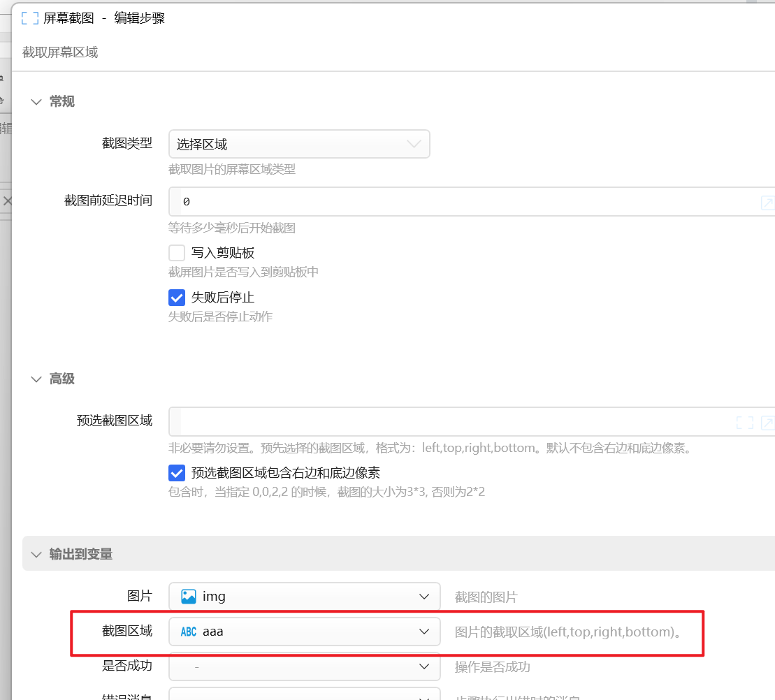
Task: Click the region picker icon in 预选截图区域 field
Action: coord(745,423)
